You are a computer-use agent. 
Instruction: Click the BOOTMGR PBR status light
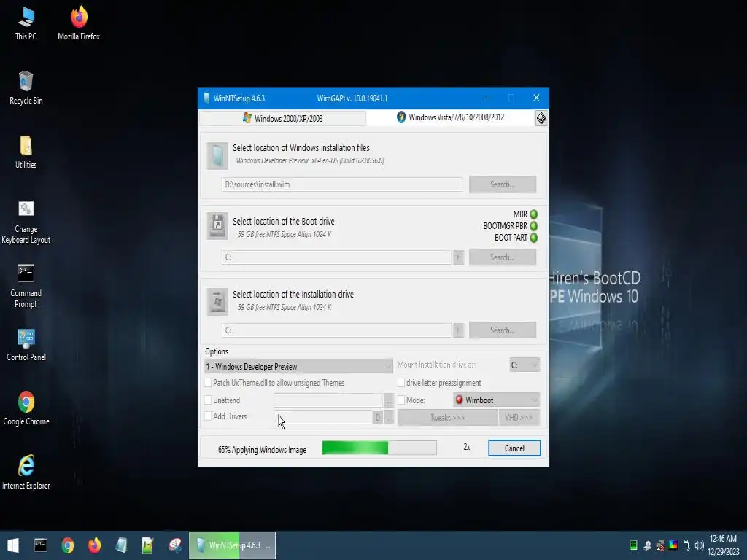click(533, 226)
